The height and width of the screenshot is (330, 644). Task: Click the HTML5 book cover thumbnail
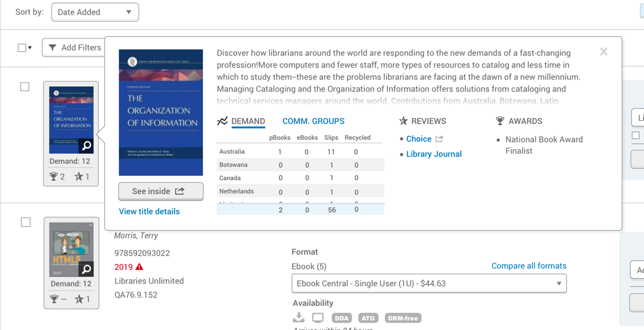point(71,250)
